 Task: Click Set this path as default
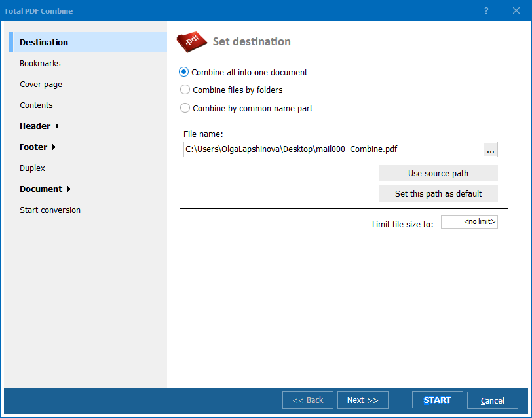(x=438, y=194)
